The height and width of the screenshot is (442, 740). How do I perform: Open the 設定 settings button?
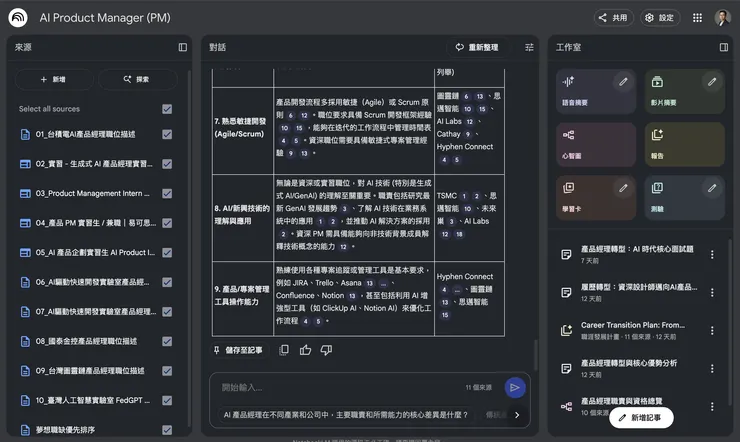point(660,18)
